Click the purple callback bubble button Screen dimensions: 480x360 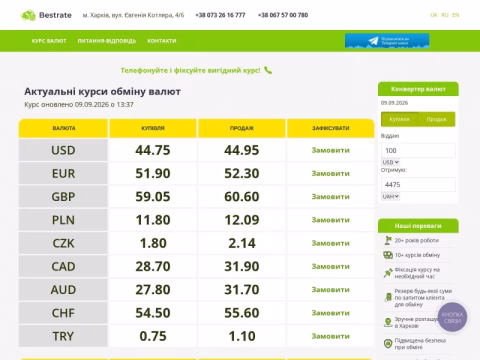coord(452,317)
